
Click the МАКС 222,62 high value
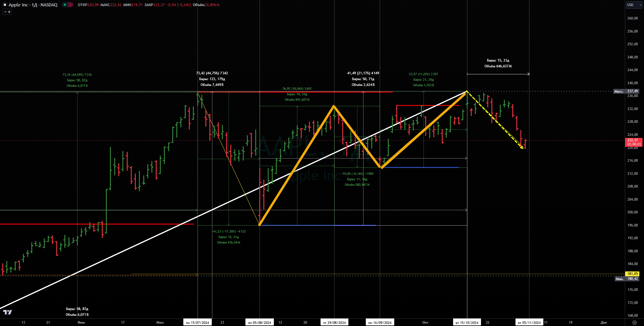click(111, 5)
